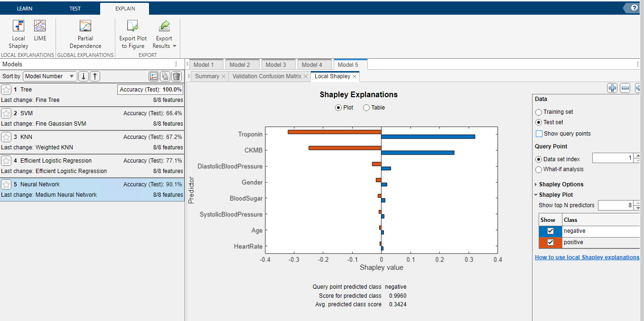Choose What-if analysis query point option
This screenshot has height=321, width=644.
click(x=538, y=170)
